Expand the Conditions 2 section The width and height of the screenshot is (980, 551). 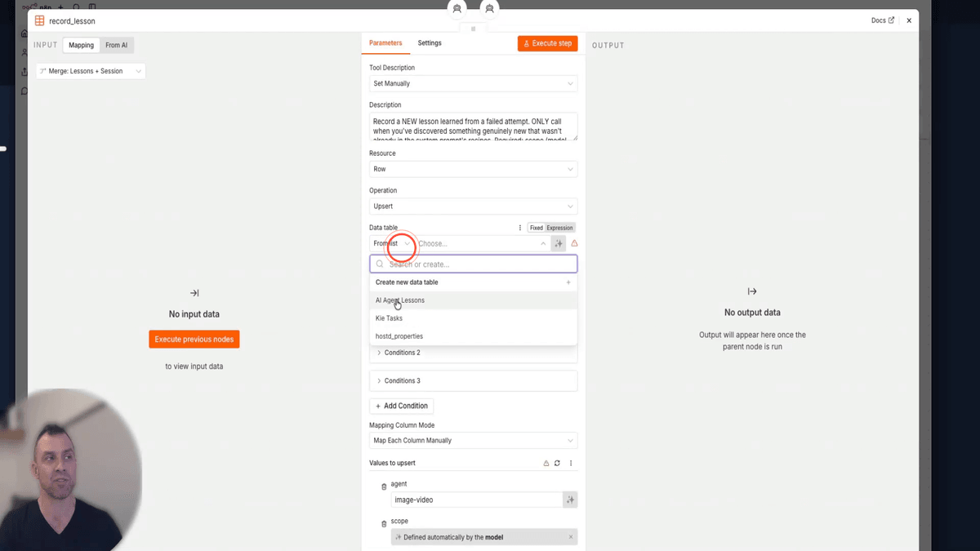click(474, 353)
